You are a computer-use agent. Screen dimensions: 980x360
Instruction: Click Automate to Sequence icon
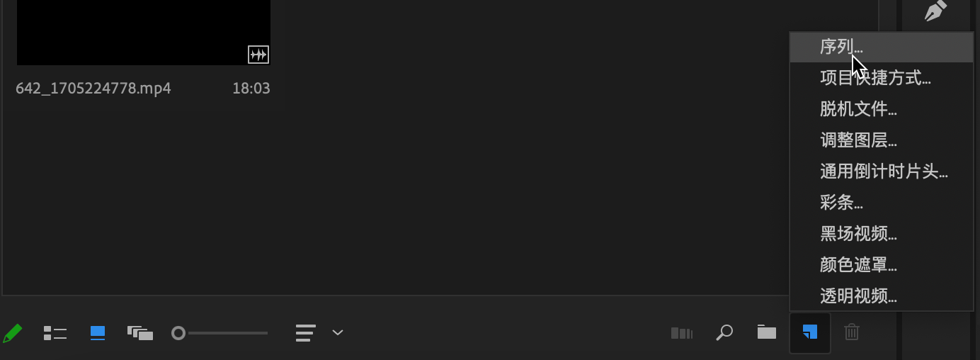pos(681,332)
